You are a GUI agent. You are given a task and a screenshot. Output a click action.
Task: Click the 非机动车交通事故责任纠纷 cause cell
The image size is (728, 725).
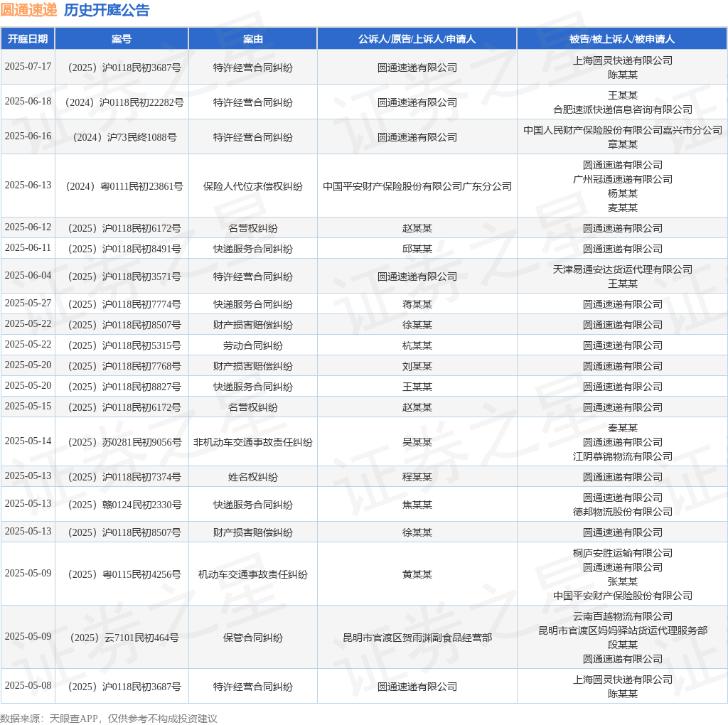(253, 442)
